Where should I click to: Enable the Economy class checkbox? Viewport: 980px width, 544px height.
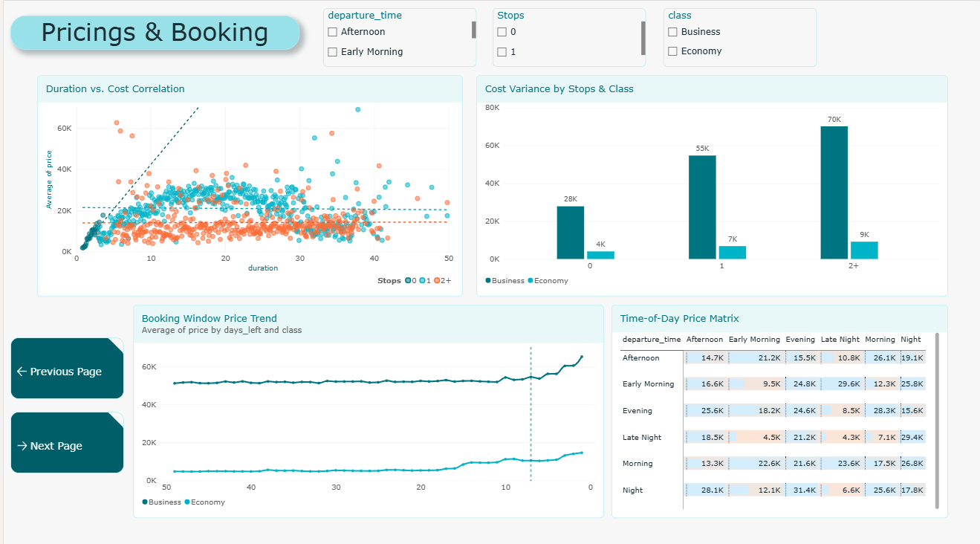(672, 51)
